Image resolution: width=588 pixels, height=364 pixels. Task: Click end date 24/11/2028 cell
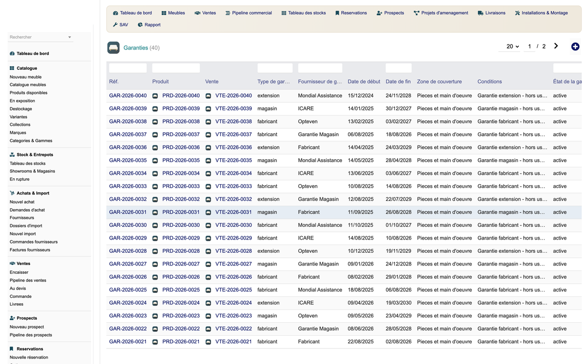coord(398,96)
